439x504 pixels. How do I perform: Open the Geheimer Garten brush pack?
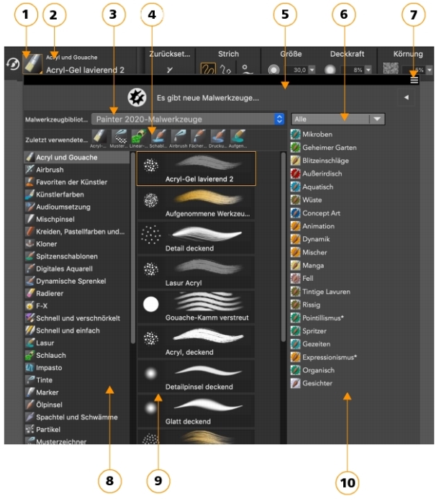[x=323, y=148]
